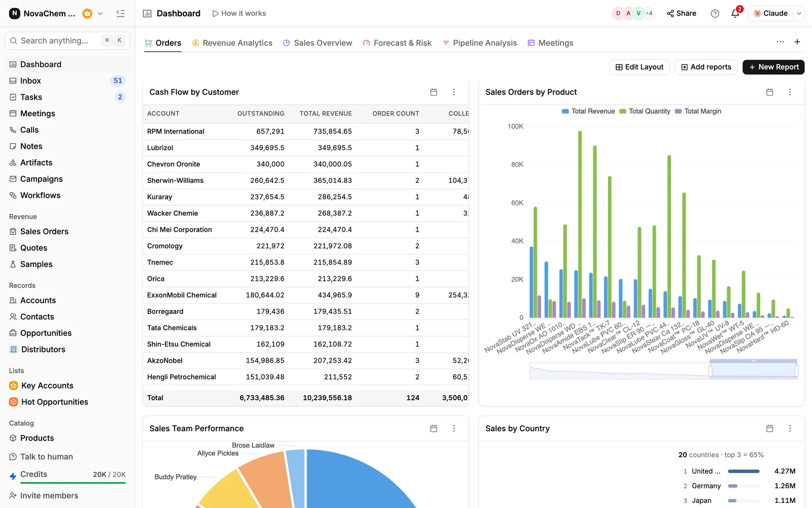Open Samples in the sidebar

67,264
